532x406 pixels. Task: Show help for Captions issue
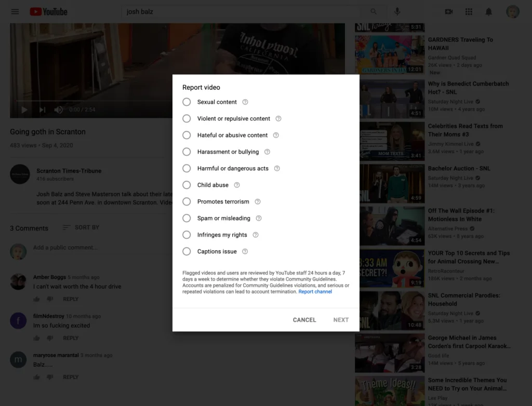[x=245, y=252]
